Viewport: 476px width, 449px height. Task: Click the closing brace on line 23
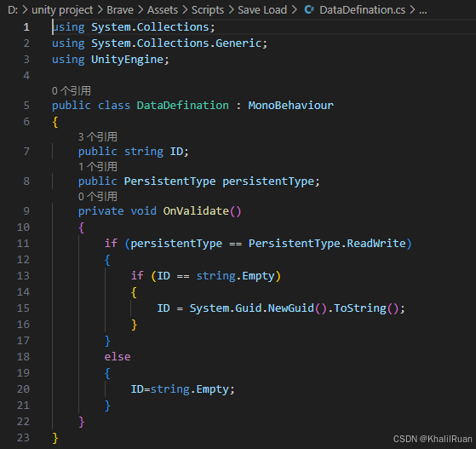pos(55,438)
